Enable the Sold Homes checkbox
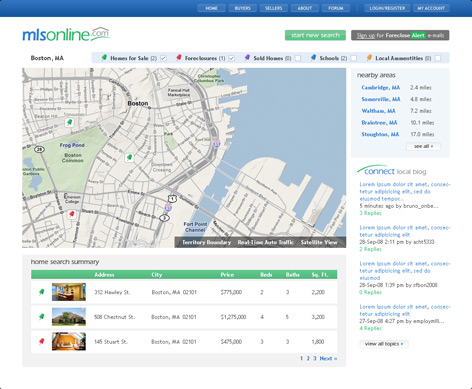The height and width of the screenshot is (389, 472). pyautogui.click(x=298, y=58)
